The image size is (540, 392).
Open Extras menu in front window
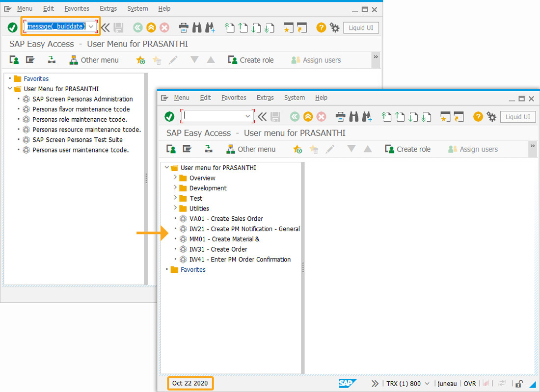[265, 98]
